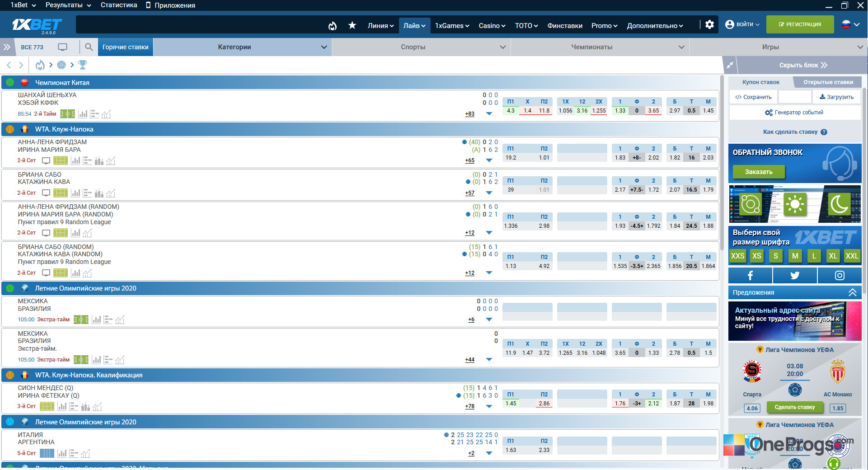Collapse the panel with the diagonal arrows icon
The width and height of the screenshot is (868, 470).
(730, 65)
